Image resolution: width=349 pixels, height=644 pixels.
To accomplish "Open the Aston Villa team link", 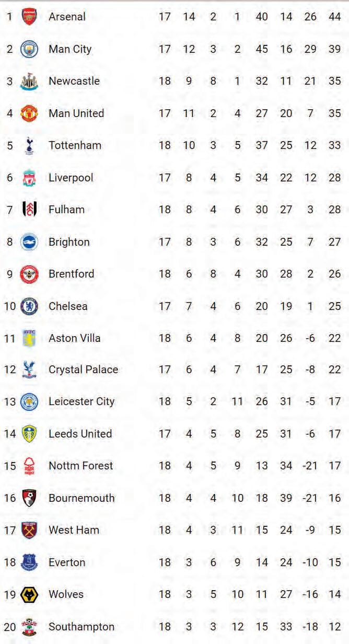I will (75, 338).
